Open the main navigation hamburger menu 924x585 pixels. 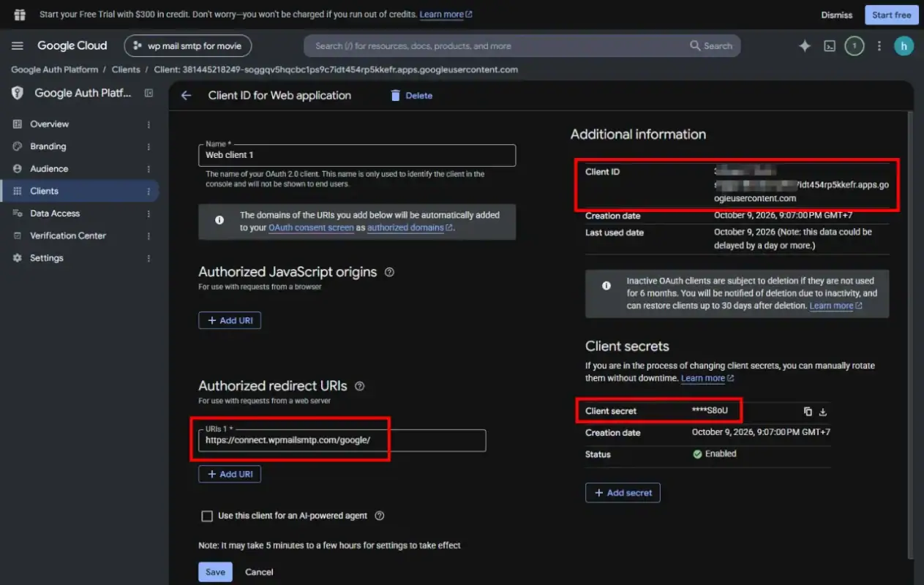coord(18,45)
